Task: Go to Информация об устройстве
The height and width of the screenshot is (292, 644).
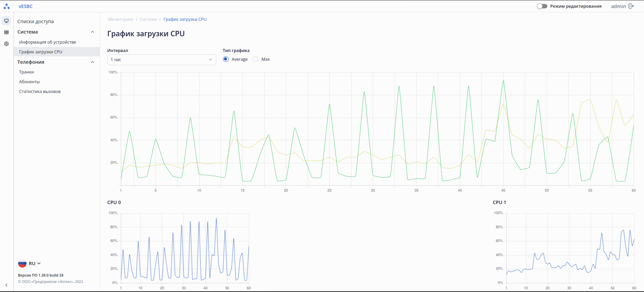Action: click(x=48, y=42)
